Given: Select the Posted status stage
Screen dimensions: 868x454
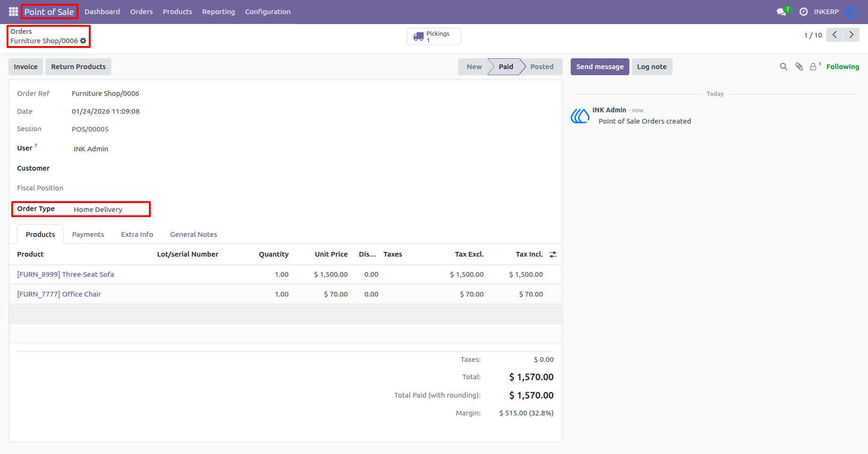Looking at the screenshot, I should point(542,67).
